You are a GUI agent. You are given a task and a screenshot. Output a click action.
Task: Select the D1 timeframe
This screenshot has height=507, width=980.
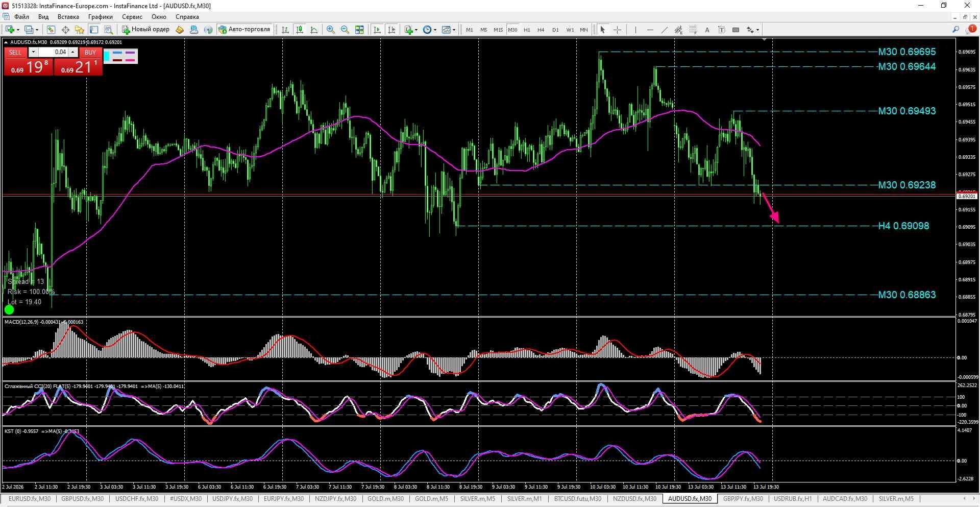pyautogui.click(x=555, y=30)
